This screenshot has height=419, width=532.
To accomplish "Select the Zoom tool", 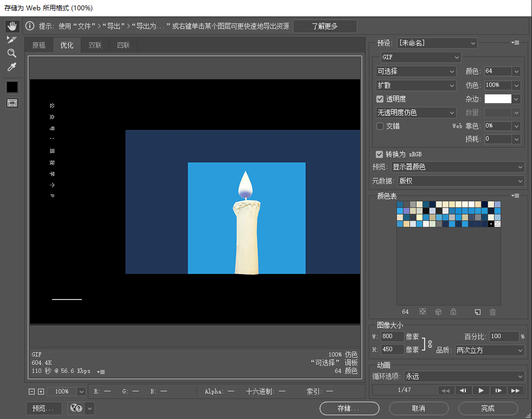I will [x=12, y=53].
